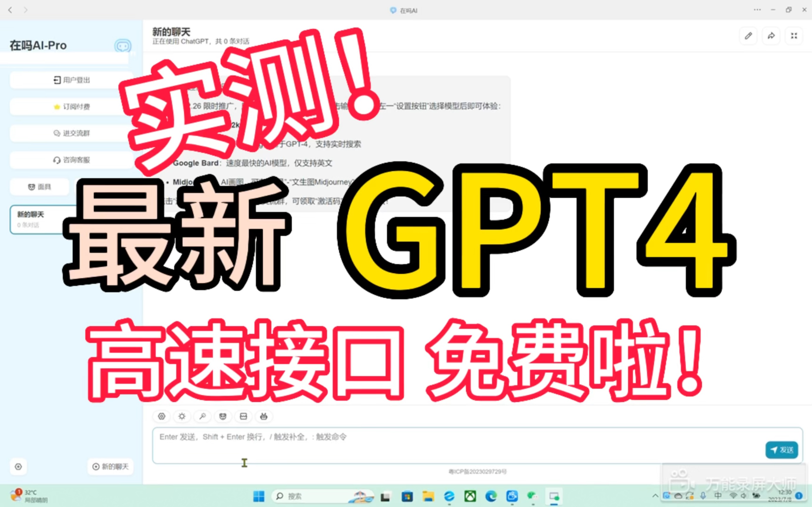The height and width of the screenshot is (507, 812).
Task: Toggle the theme with the sun icon
Action: click(x=182, y=416)
